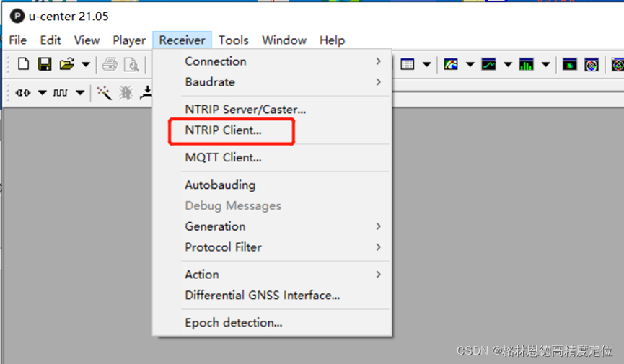
Task: Open the Player menu
Action: click(x=129, y=40)
